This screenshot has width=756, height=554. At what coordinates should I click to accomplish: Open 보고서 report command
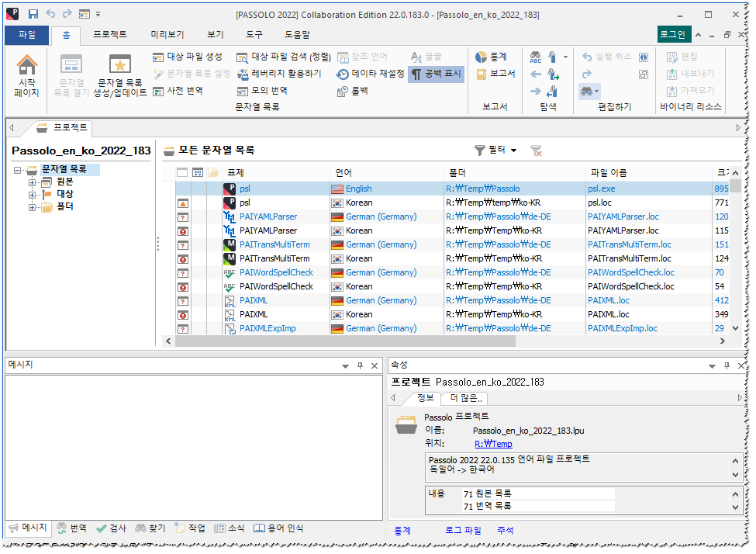point(495,74)
